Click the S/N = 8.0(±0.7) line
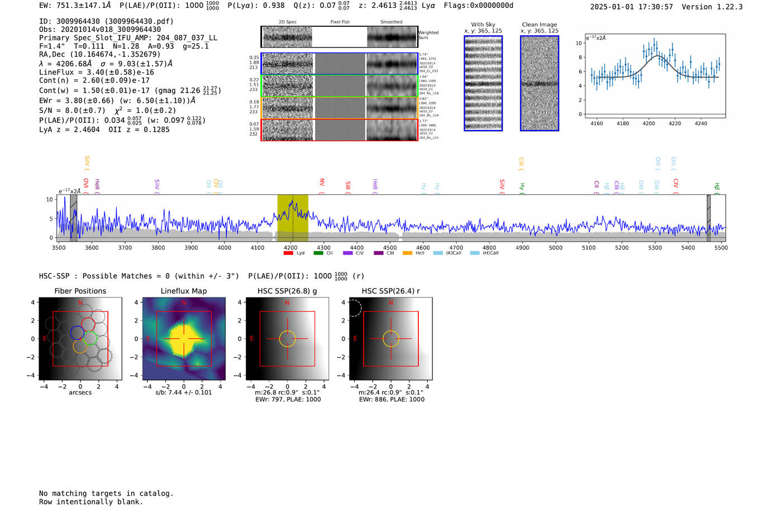Viewport: 782px width, 532px height. [x=107, y=110]
